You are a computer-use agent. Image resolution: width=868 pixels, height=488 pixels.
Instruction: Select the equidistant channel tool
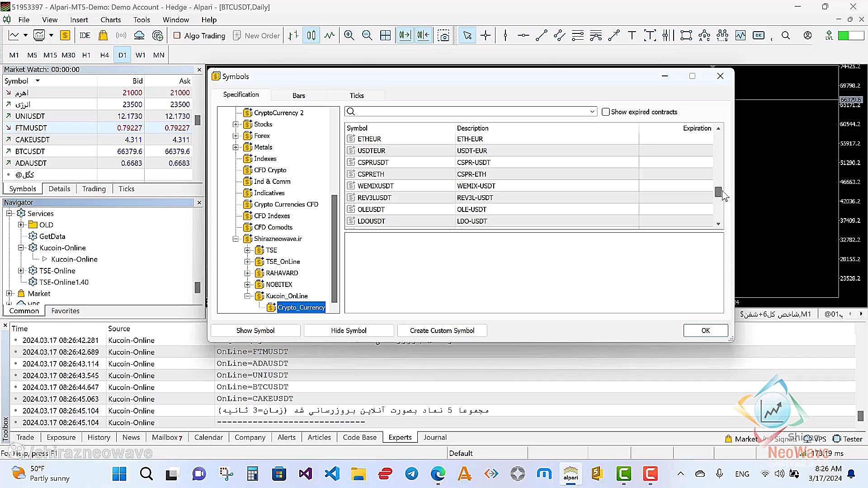pyautogui.click(x=560, y=35)
